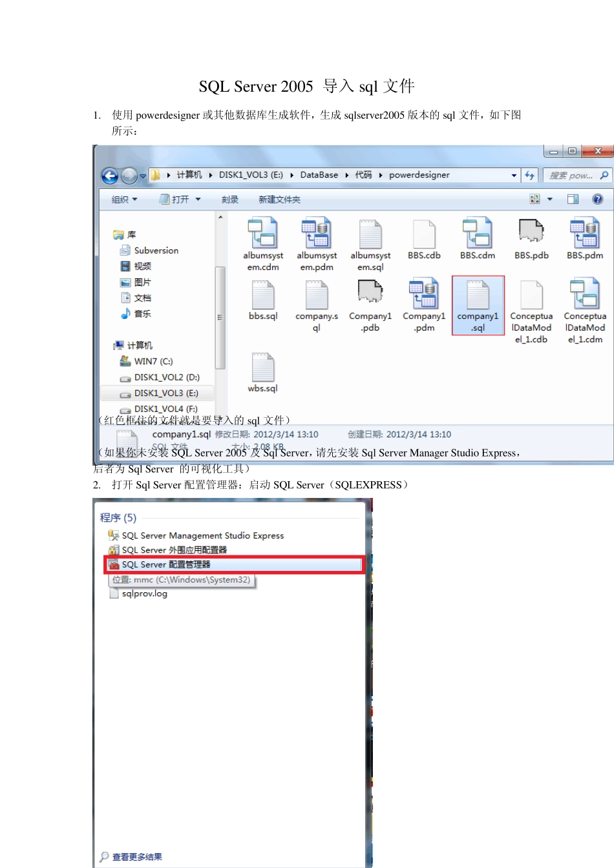This screenshot has height=868, width=614.
Task: Select the albumsystem.sql file icon
Action: point(370,234)
